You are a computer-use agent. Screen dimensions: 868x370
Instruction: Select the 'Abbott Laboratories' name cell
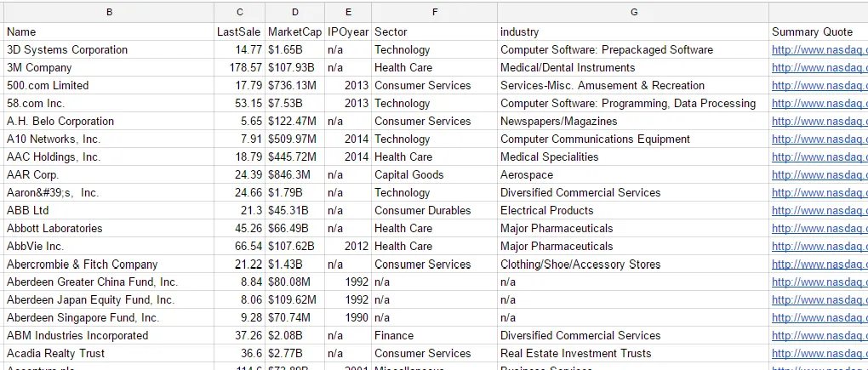[x=109, y=229]
